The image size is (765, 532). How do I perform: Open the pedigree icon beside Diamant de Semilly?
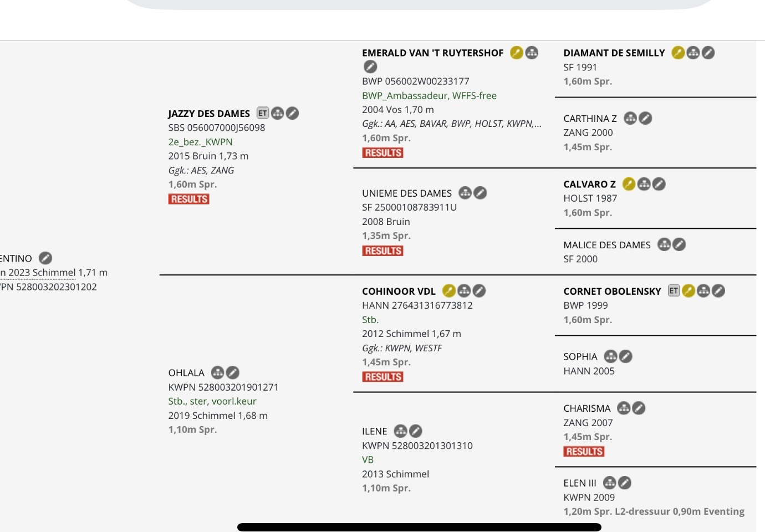pos(693,53)
